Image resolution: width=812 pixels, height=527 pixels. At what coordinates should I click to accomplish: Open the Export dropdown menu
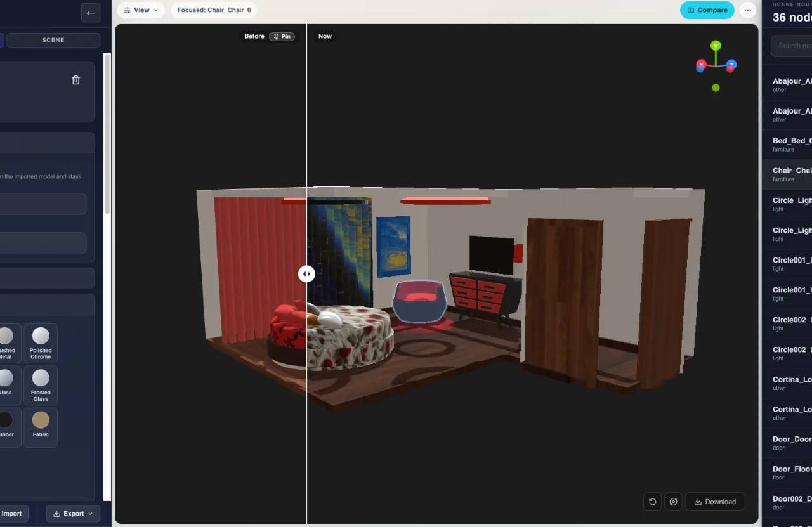[73, 514]
